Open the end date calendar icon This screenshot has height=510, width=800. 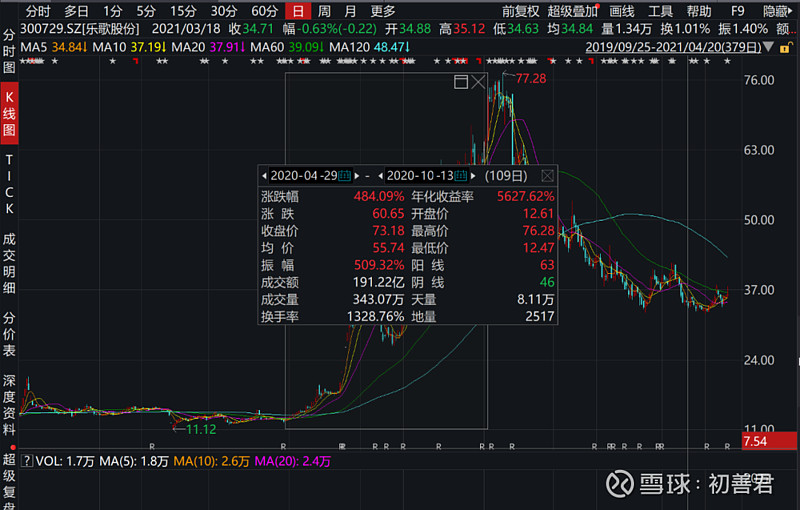click(x=461, y=176)
